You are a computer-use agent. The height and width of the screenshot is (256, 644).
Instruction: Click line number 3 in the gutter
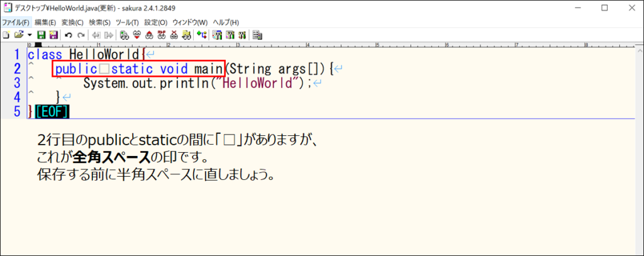click(x=16, y=83)
